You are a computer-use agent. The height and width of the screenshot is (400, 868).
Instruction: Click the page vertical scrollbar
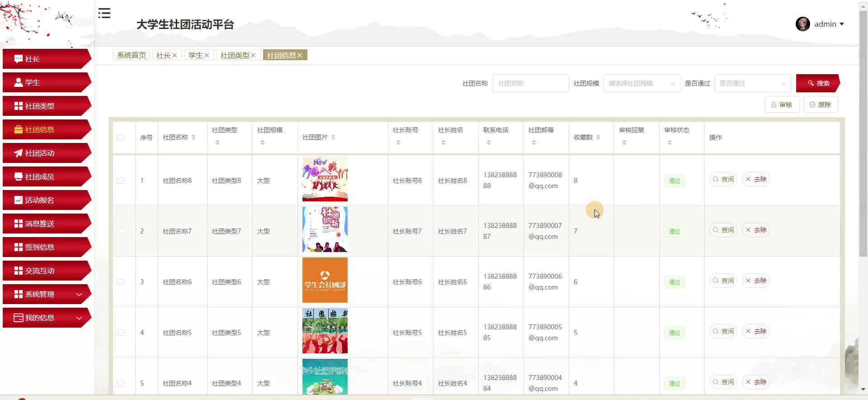click(x=863, y=136)
